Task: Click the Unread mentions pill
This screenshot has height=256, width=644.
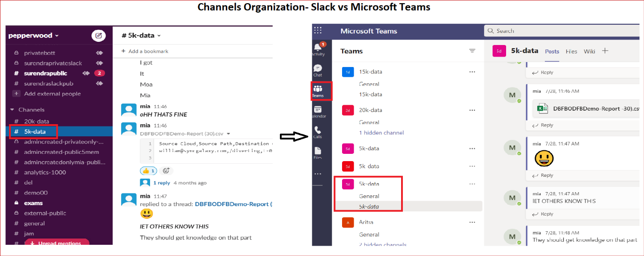Action: pyautogui.click(x=57, y=243)
